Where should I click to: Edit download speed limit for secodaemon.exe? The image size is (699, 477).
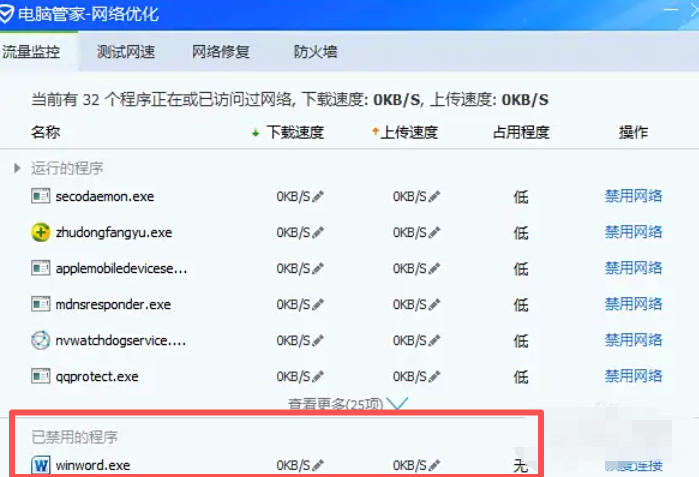[319, 197]
